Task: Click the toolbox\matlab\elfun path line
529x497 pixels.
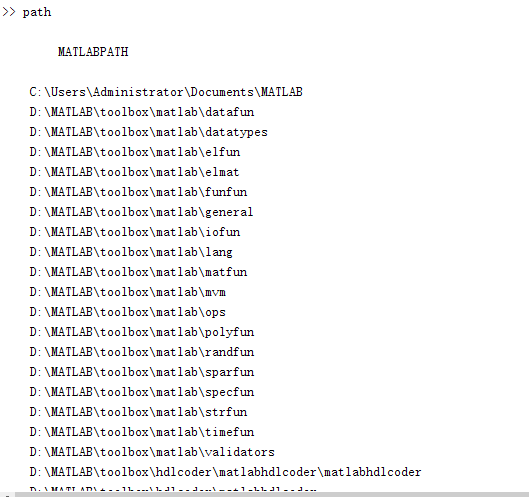Action: coord(135,152)
